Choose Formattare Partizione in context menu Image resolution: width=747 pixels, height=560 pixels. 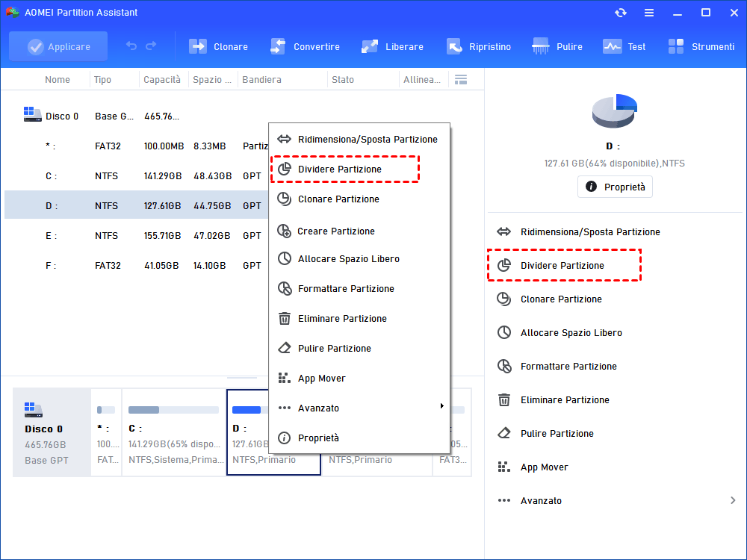[359, 288]
